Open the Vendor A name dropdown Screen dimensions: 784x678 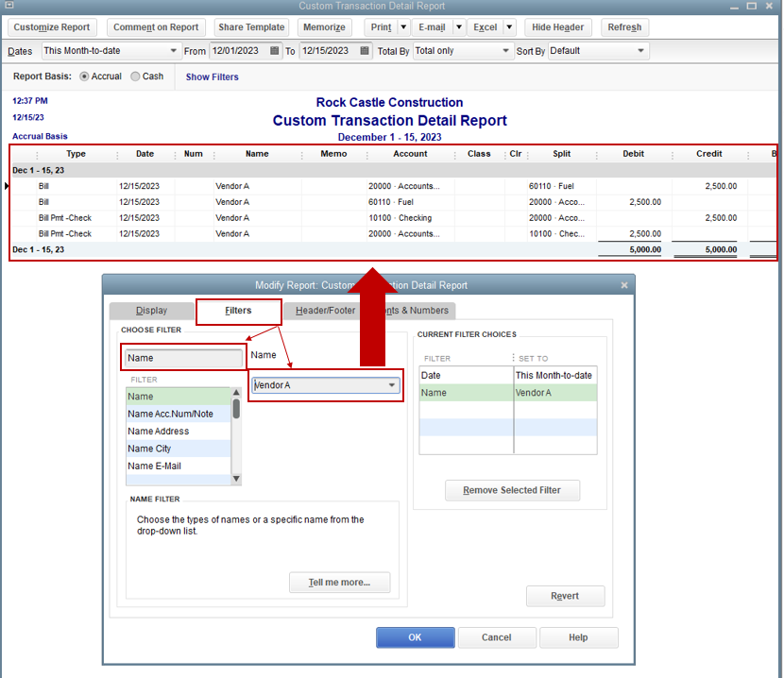tap(392, 385)
